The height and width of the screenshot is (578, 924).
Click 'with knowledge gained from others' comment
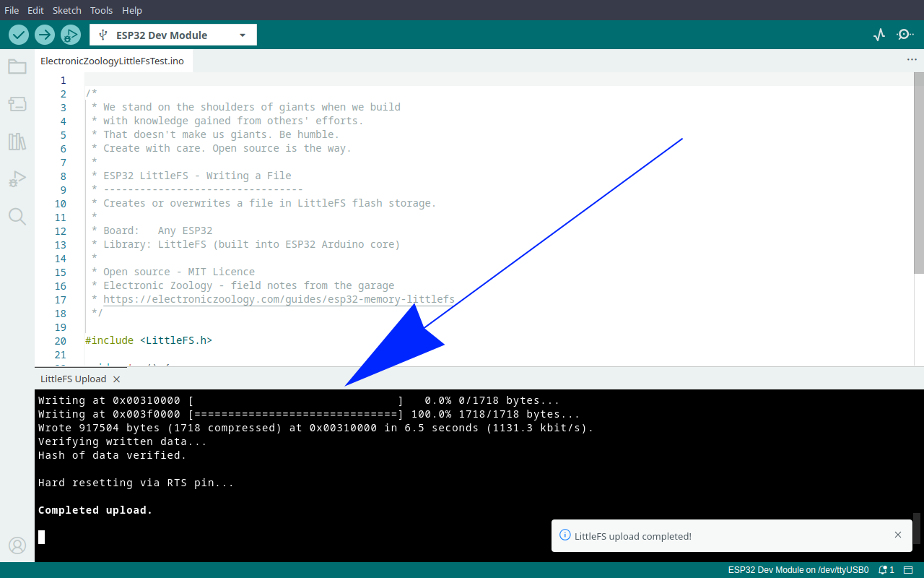[x=233, y=121]
